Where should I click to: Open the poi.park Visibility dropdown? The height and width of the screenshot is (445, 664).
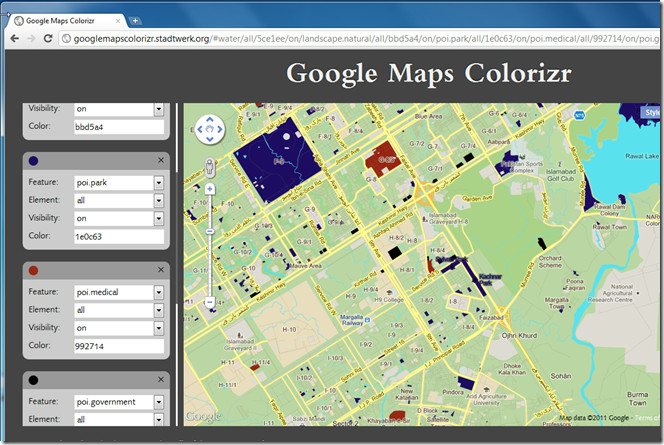coord(159,218)
